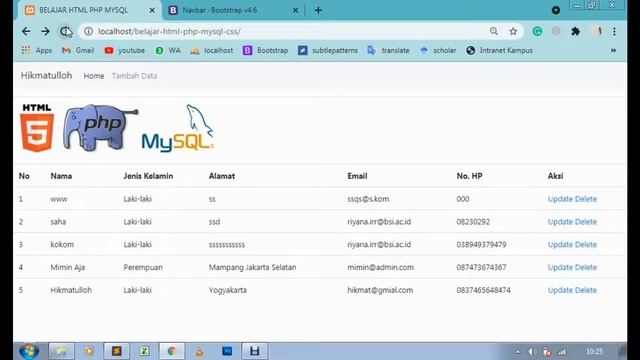Open the Bootstrap bookmark

[265, 51]
